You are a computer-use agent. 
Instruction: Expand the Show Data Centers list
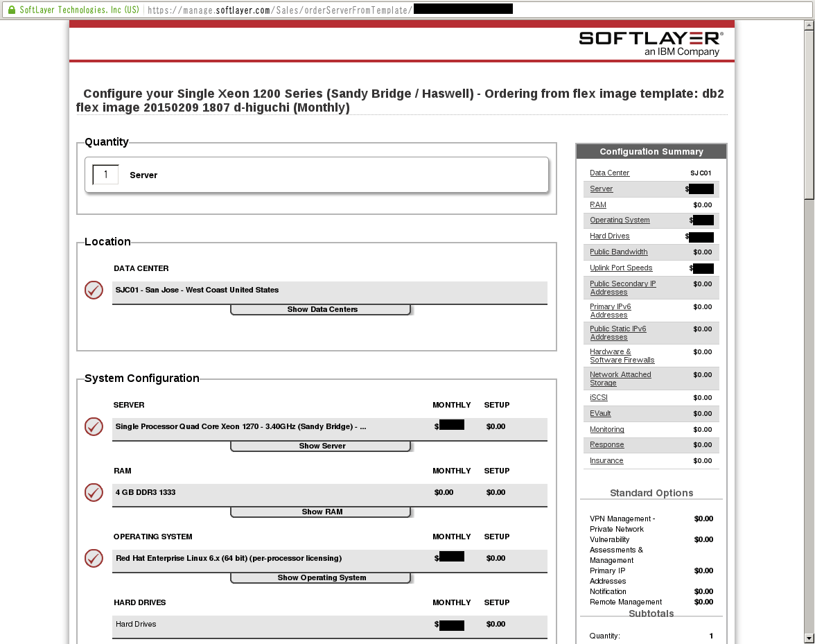coord(321,310)
